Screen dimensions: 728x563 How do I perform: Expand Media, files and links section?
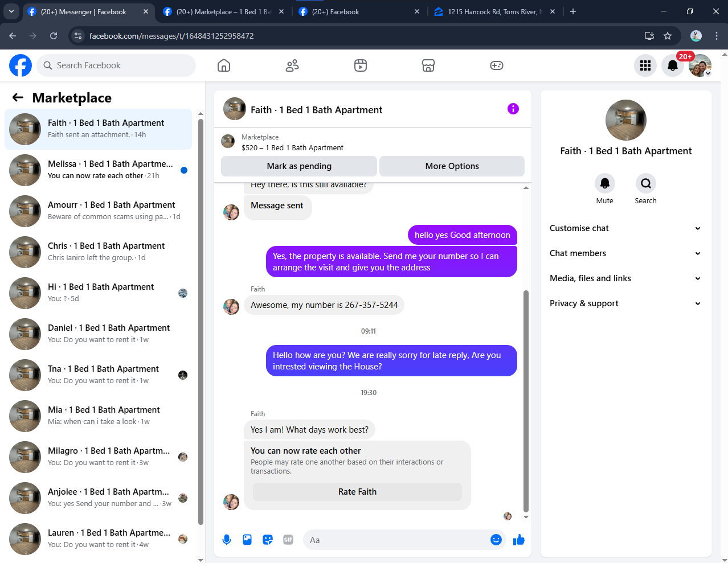[x=625, y=278]
